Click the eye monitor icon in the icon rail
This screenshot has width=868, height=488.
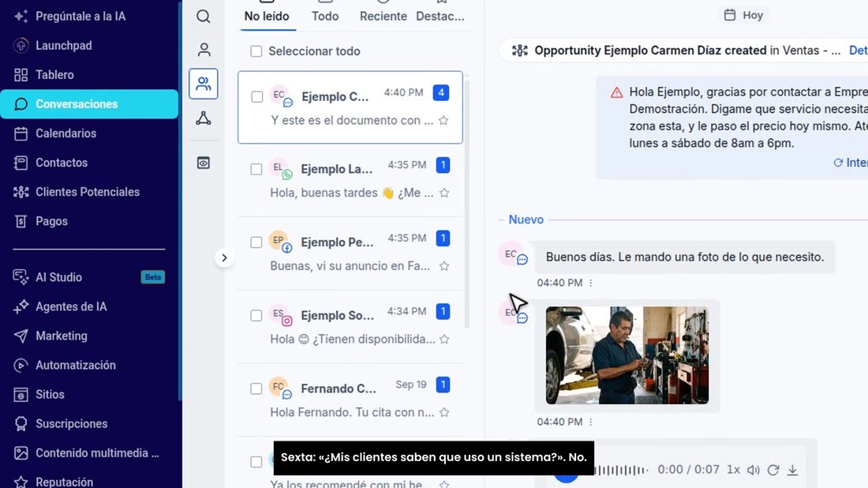click(x=203, y=163)
